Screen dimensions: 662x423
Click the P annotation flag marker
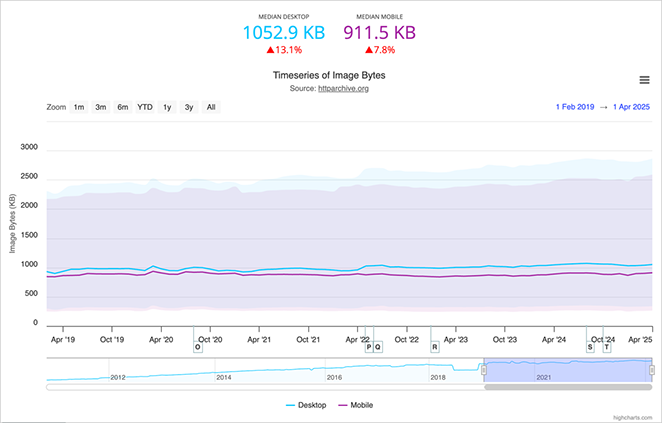(x=368, y=347)
